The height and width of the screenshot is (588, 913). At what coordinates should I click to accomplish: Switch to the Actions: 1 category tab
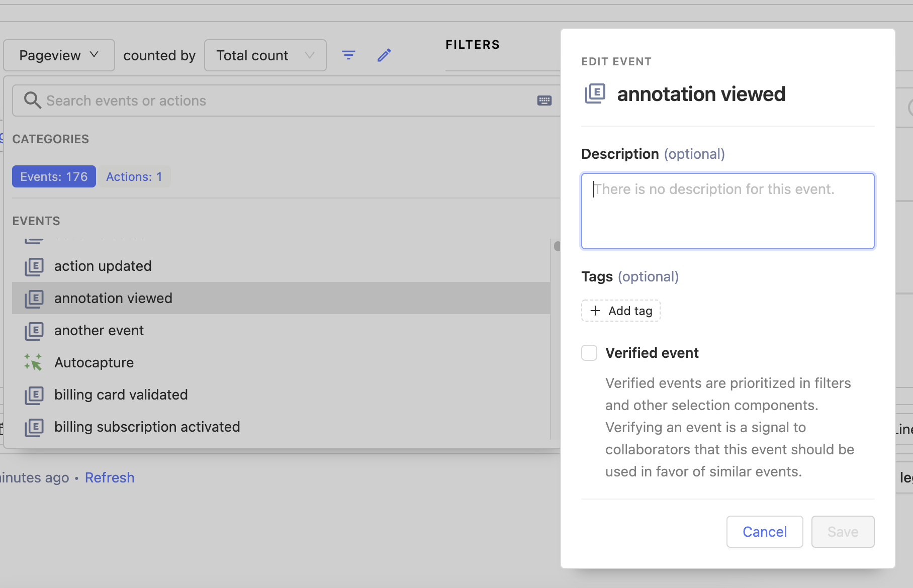(134, 177)
